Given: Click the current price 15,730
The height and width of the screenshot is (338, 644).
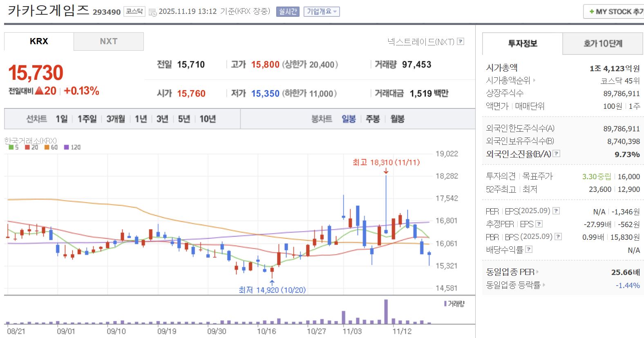Looking at the screenshot, I should tap(36, 73).
